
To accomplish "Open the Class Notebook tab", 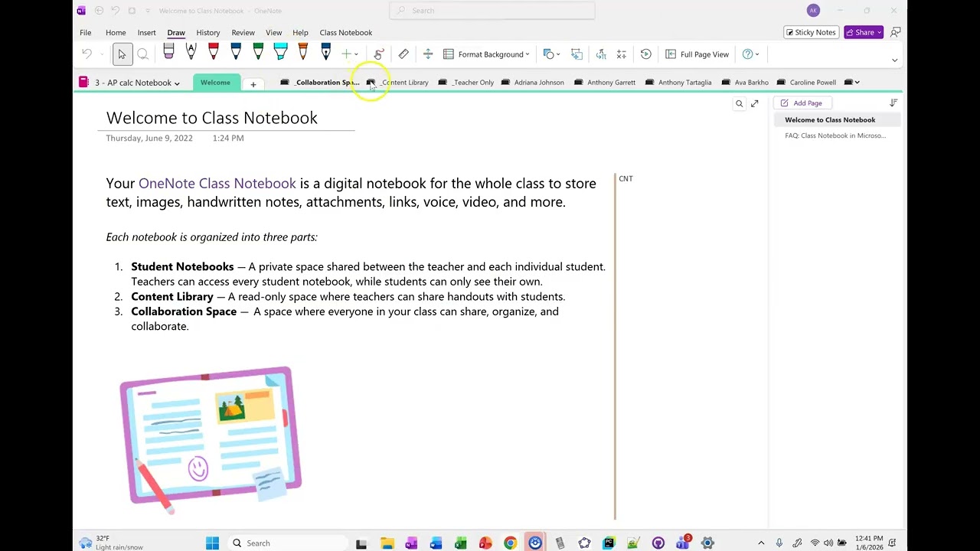I will (345, 33).
